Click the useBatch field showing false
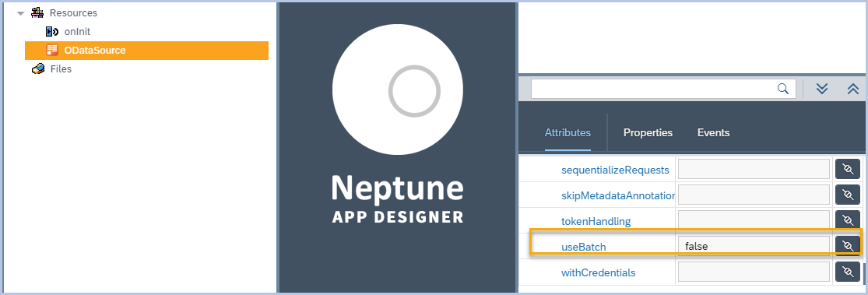Viewport: 868px width, 295px height. coord(754,246)
